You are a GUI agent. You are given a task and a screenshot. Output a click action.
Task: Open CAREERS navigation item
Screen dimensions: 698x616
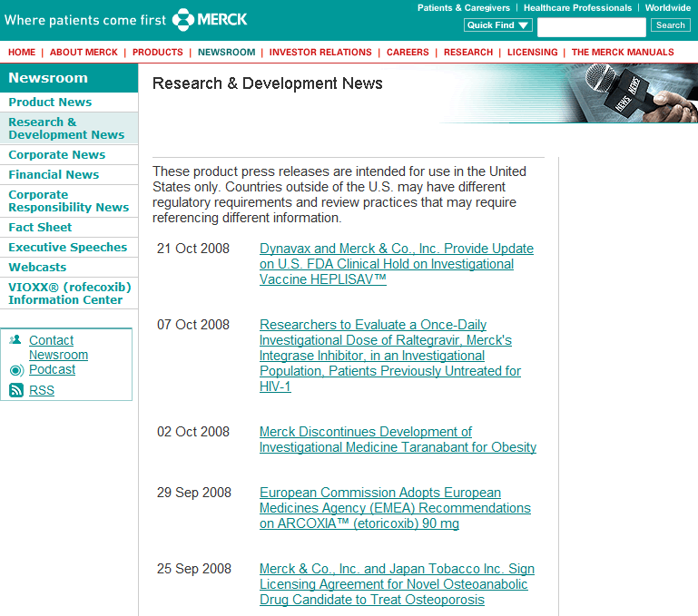click(x=408, y=52)
